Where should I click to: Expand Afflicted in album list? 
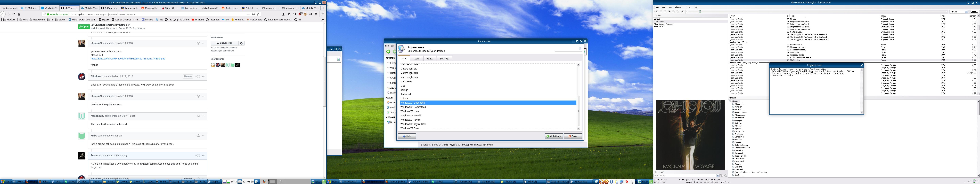(x=733, y=110)
